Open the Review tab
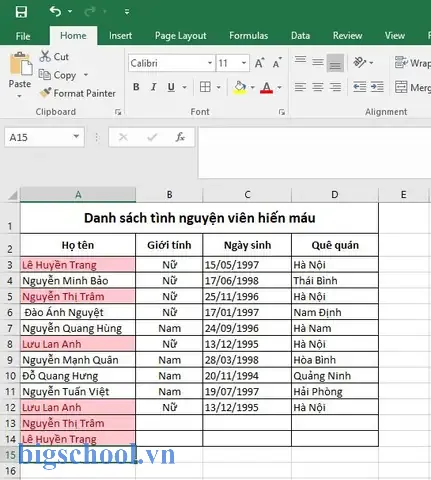This screenshot has height=480, width=431. point(347,36)
